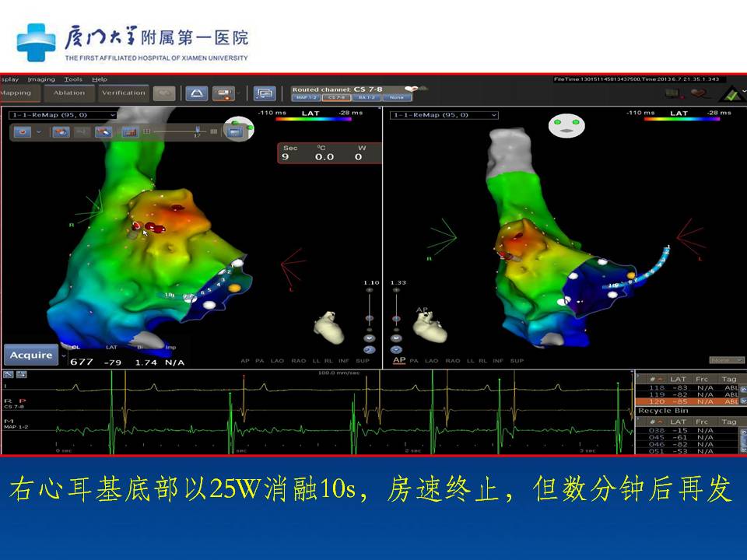Click the trapezoid view icon in toolbar
This screenshot has width=747, height=560.
[195, 93]
